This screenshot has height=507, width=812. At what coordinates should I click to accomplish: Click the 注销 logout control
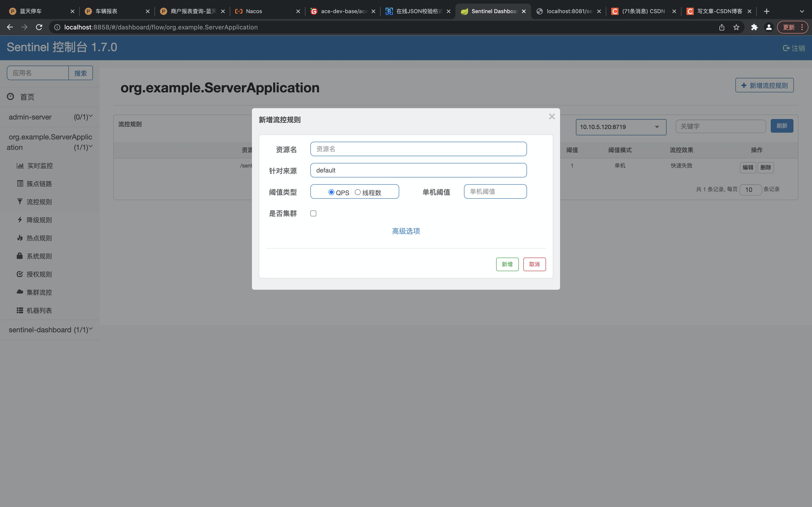pos(794,48)
